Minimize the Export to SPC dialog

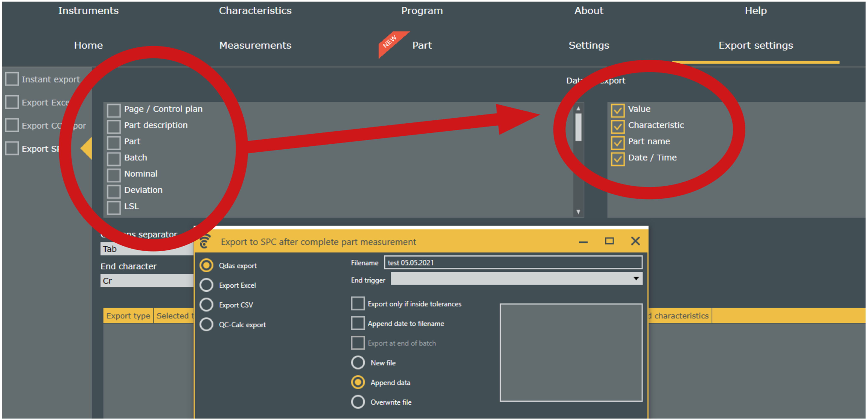[583, 242]
